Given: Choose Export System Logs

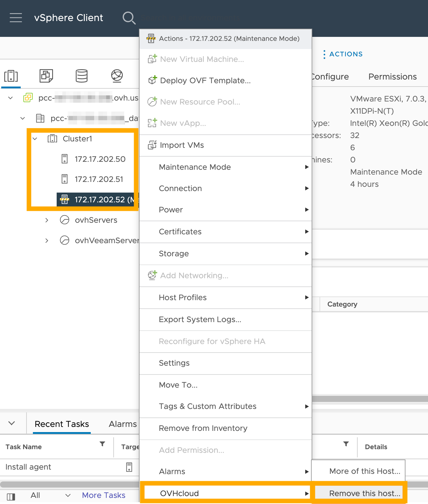Looking at the screenshot, I should [225, 319].
